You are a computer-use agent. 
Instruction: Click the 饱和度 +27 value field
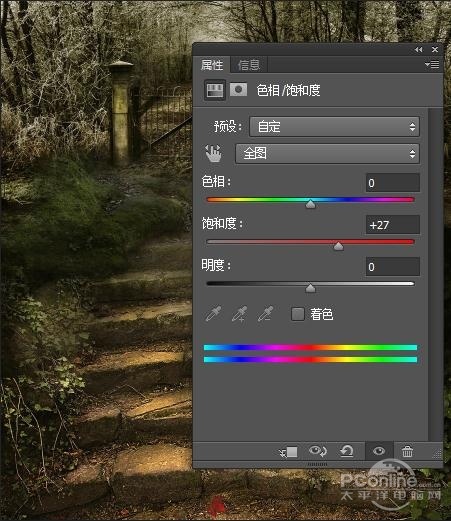click(393, 225)
